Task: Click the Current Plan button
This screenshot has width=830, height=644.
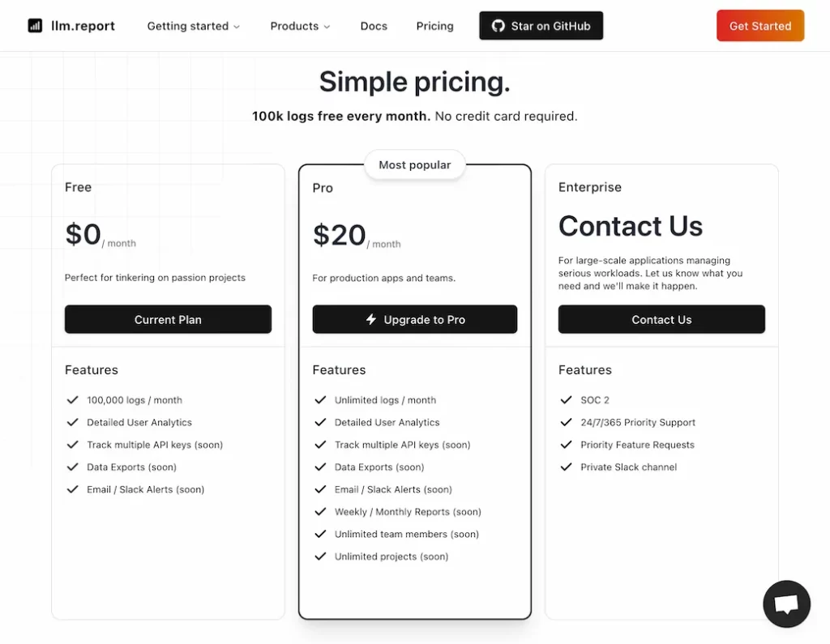Action: [x=168, y=319]
